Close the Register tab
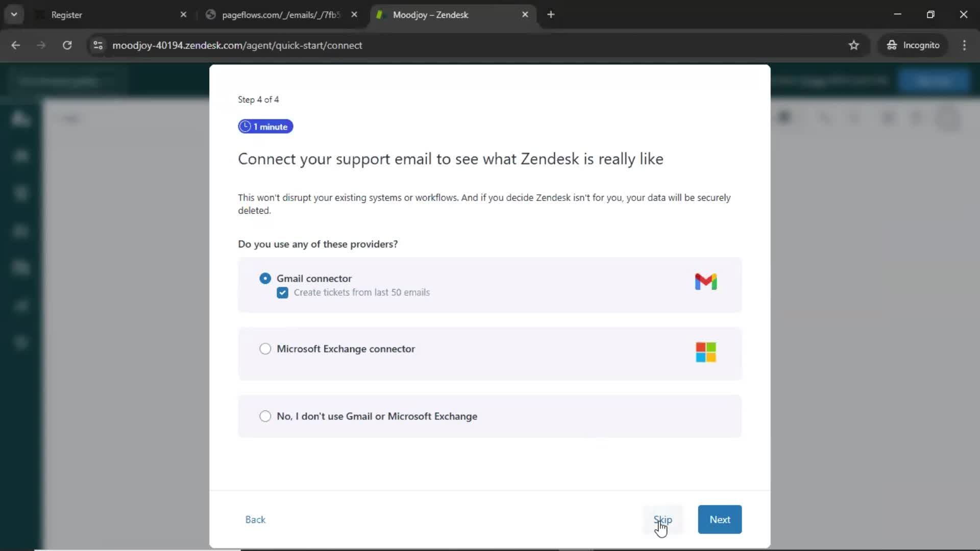The width and height of the screenshot is (980, 551). click(x=183, y=15)
